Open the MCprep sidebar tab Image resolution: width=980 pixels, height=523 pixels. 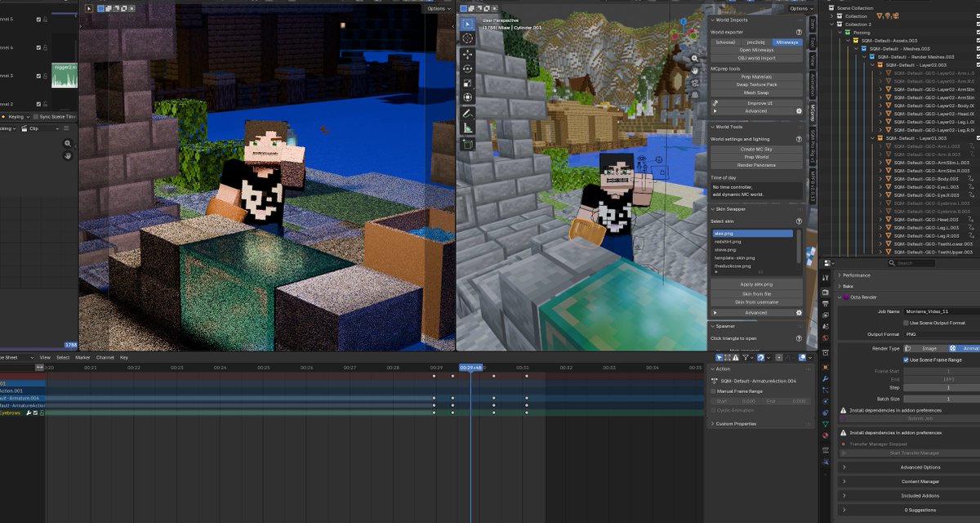[813, 112]
